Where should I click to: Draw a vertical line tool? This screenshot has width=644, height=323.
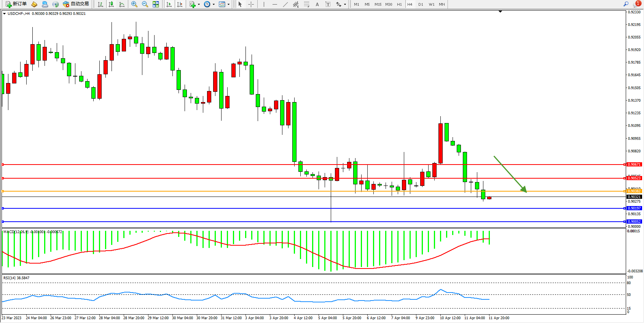[x=264, y=4]
